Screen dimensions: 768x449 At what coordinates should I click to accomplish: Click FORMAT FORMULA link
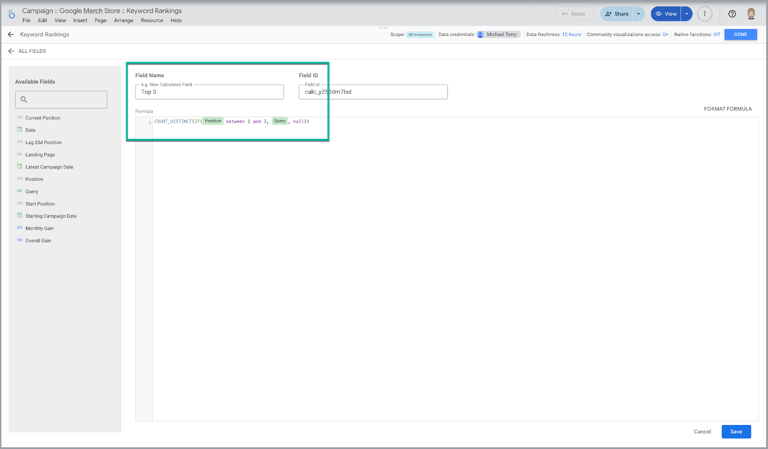tap(727, 109)
